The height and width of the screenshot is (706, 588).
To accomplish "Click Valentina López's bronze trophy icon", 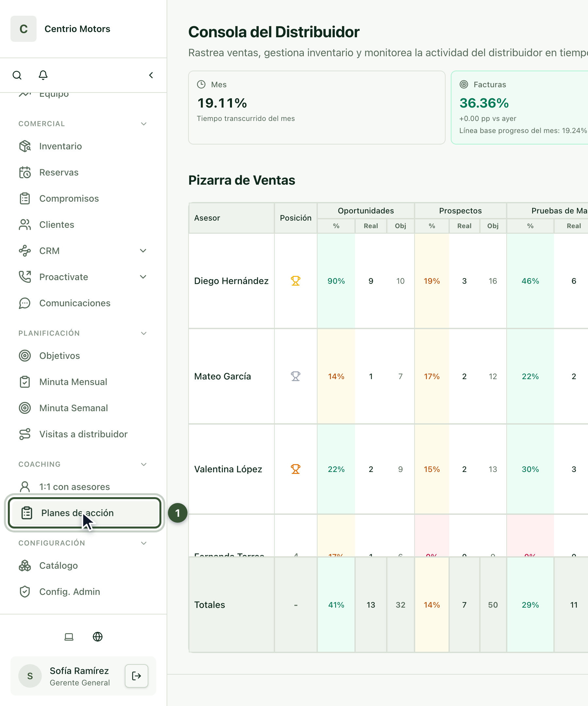I will click(x=296, y=469).
